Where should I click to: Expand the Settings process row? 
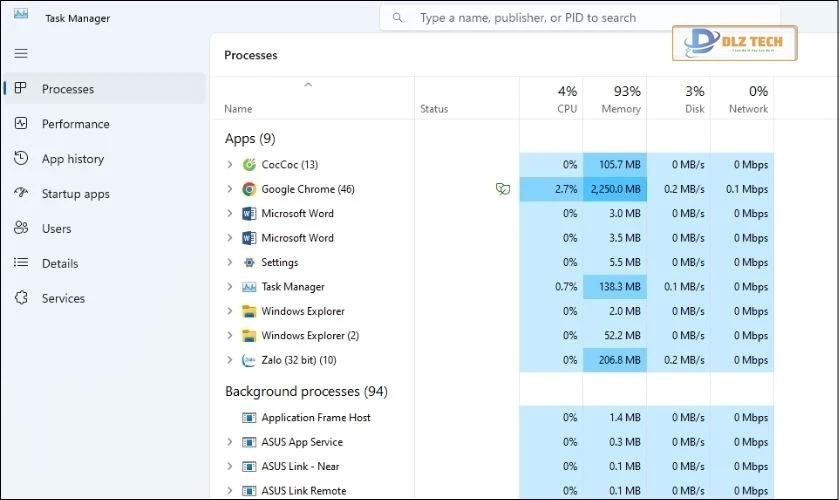tap(230, 263)
